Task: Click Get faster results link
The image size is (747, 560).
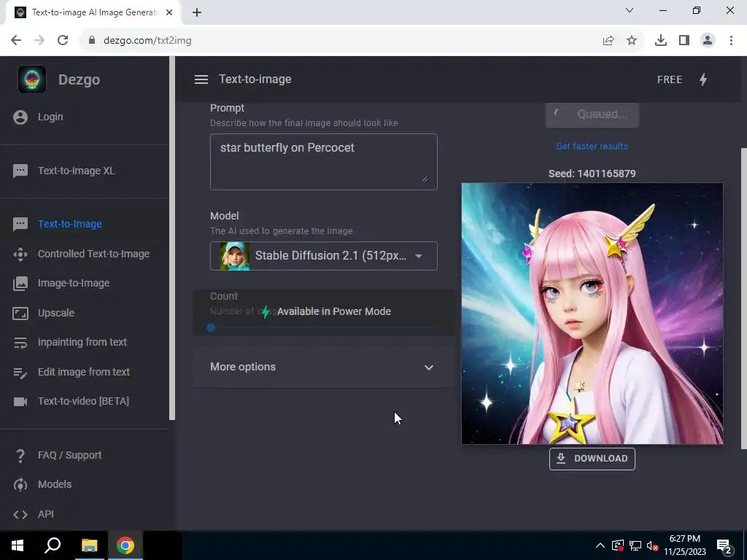Action: 592,147
